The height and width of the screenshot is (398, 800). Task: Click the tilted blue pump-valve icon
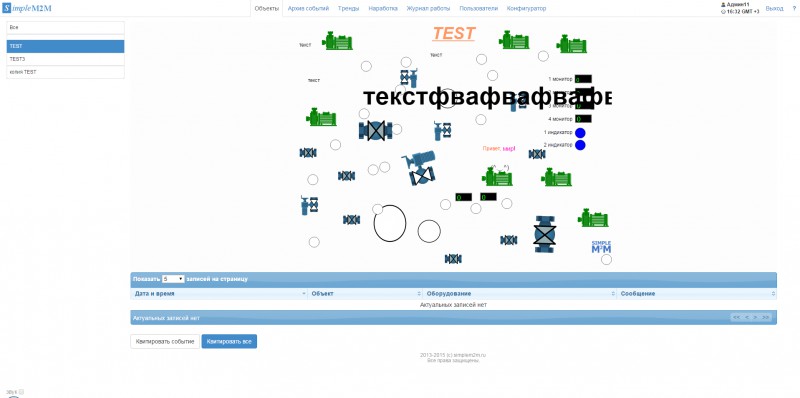point(419,167)
